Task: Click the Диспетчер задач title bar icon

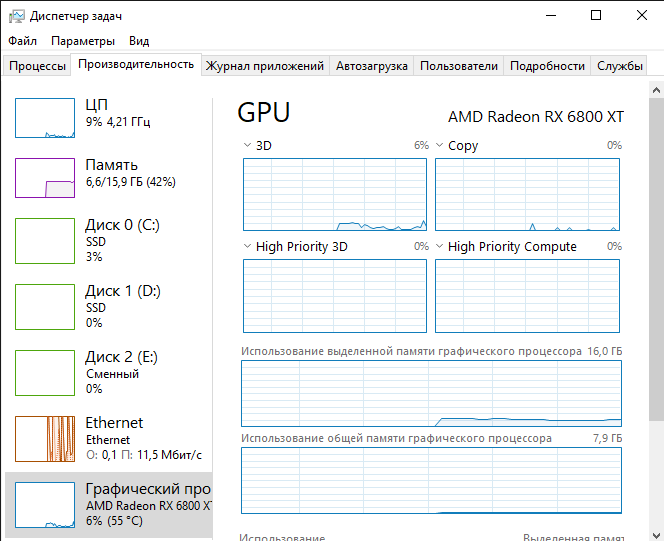Action: (17, 16)
